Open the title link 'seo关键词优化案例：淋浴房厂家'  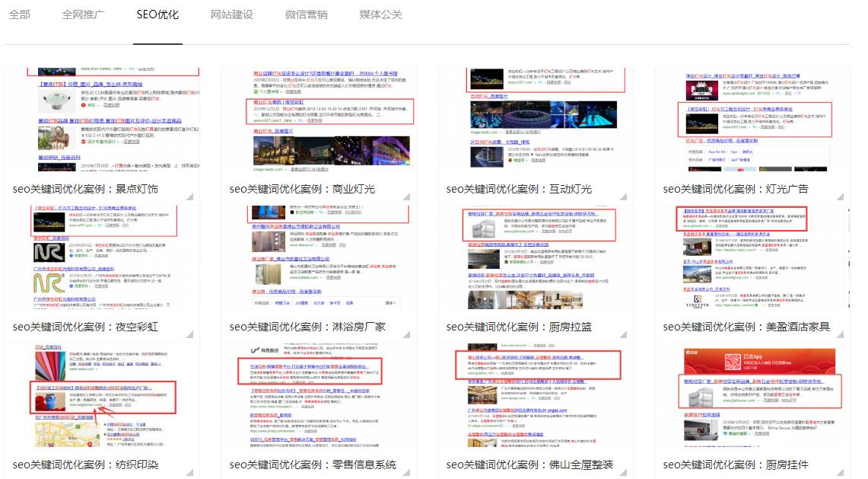308,327
